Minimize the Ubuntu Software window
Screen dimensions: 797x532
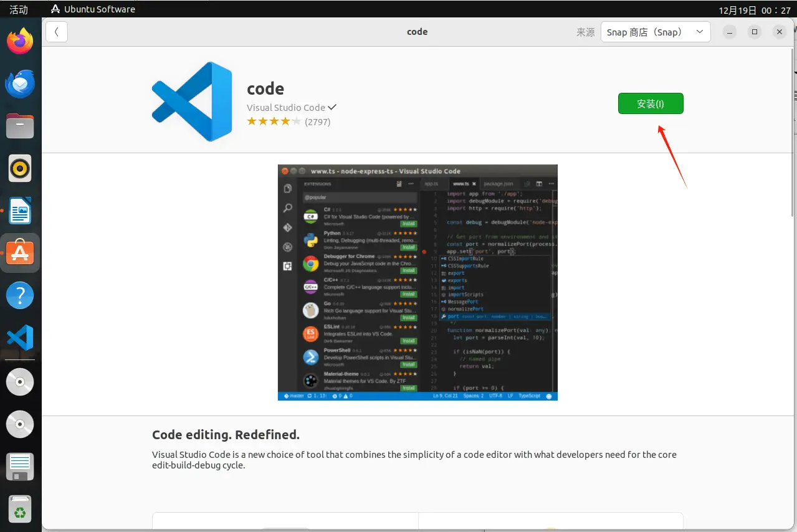[730, 32]
